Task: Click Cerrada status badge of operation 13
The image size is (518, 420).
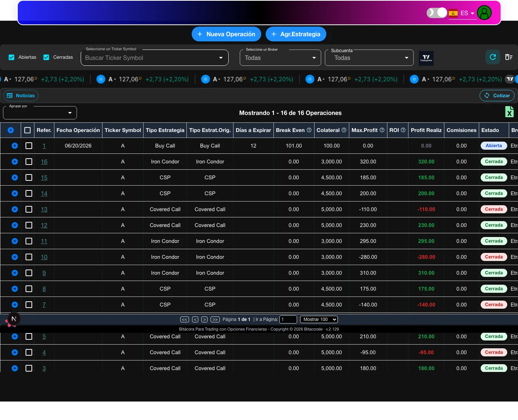Action: pos(494,209)
